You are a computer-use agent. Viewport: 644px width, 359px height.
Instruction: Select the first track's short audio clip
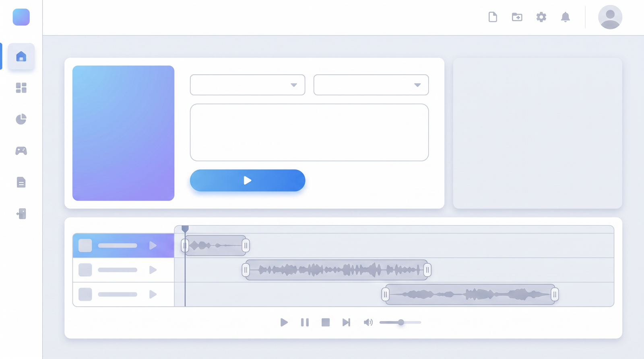[x=215, y=245]
